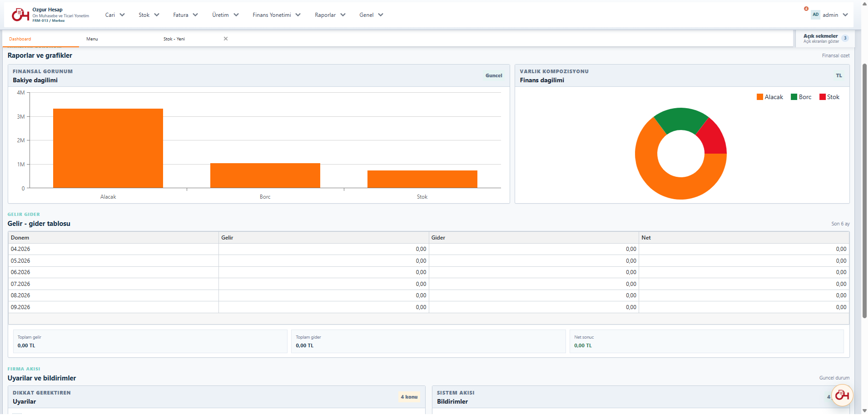Expand the Genel dropdown chevron
Viewport: 868px width, 415px height.
(381, 15)
